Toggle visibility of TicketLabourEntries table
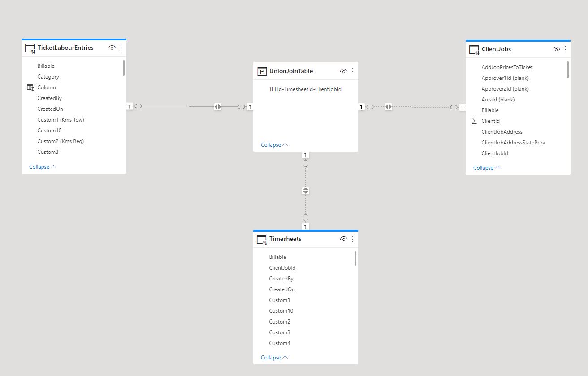 point(112,48)
